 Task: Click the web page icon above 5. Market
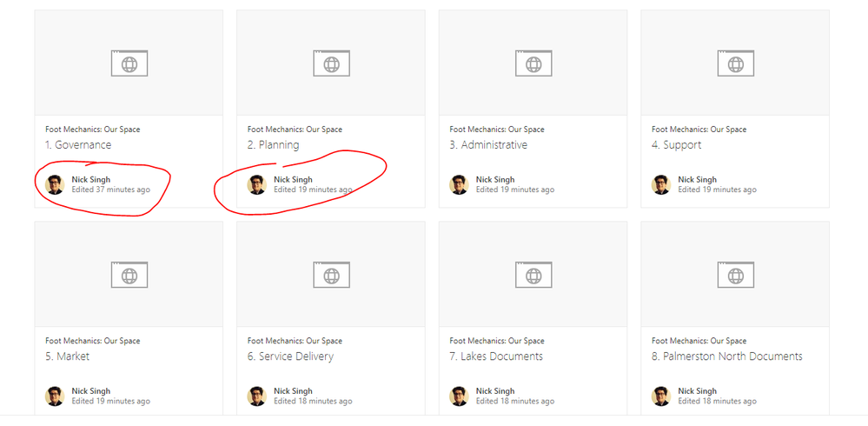click(x=129, y=275)
